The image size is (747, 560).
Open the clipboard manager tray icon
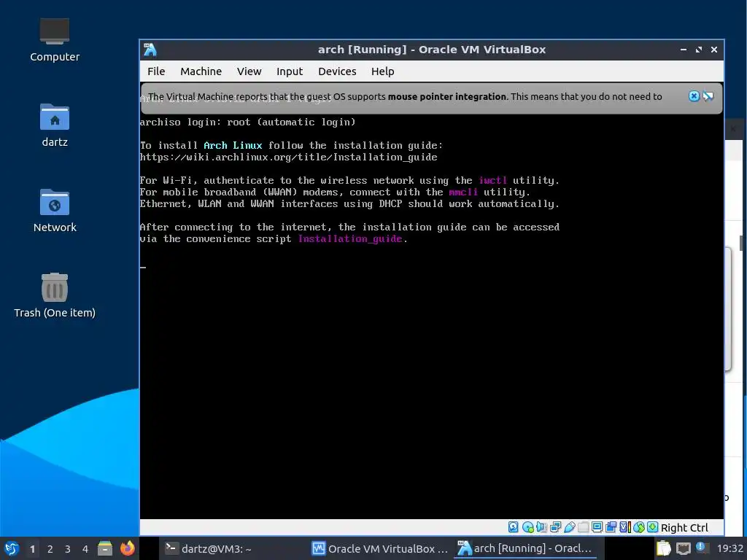[x=664, y=548]
